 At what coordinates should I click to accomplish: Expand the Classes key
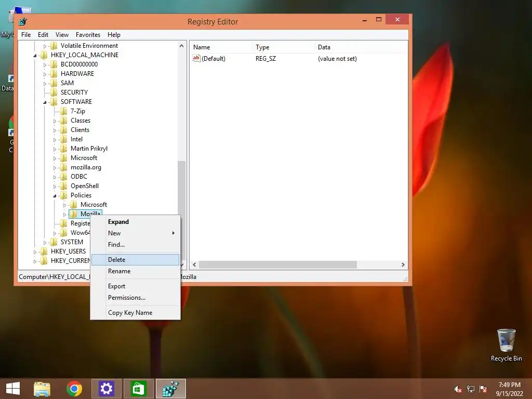[x=55, y=121]
